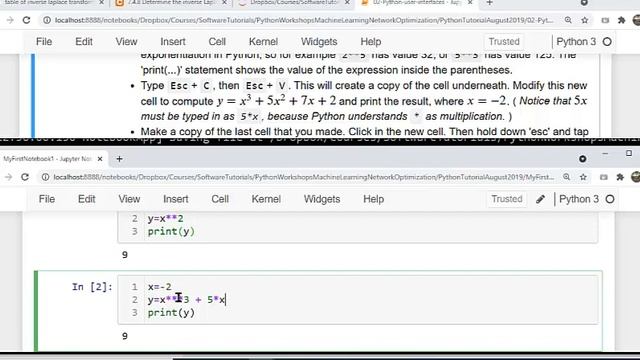Open new tab in bottom browser window
This screenshot has height=360, width=640.
tap(119, 159)
